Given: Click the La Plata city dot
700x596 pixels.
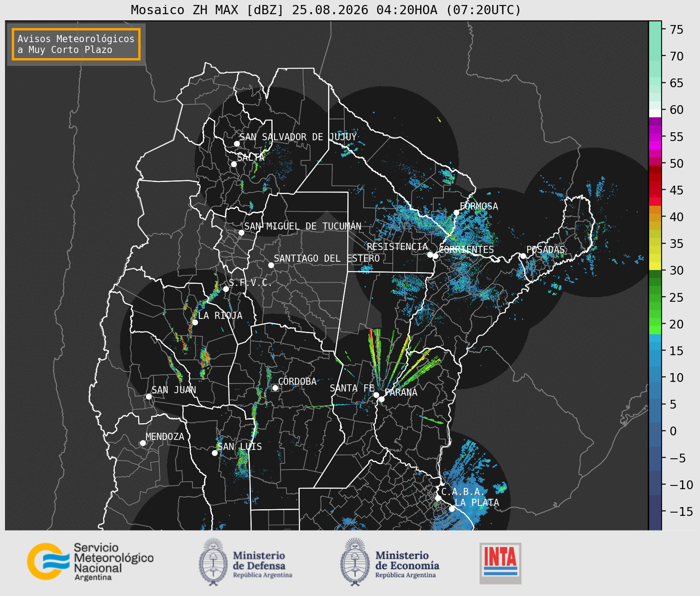Looking at the screenshot, I should [452, 508].
